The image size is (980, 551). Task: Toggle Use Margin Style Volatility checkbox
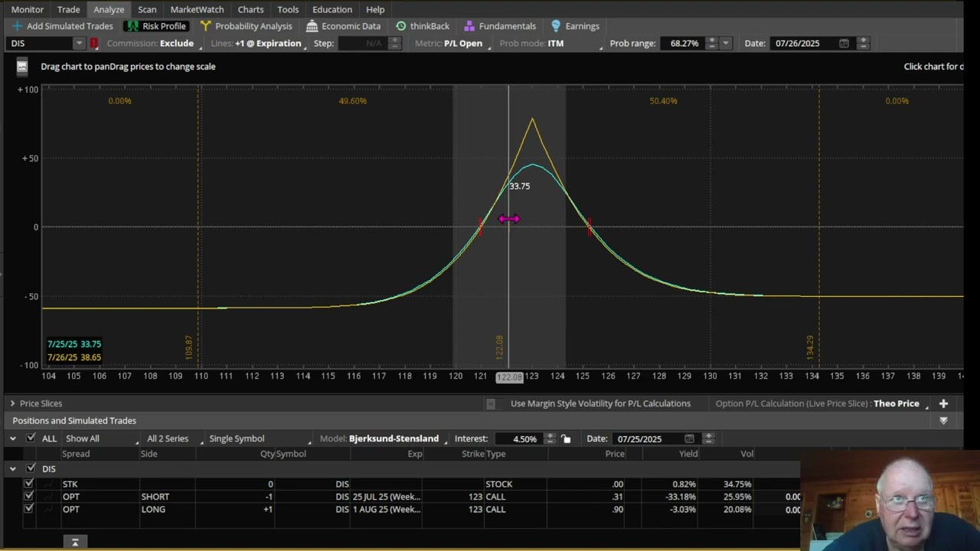[491, 403]
